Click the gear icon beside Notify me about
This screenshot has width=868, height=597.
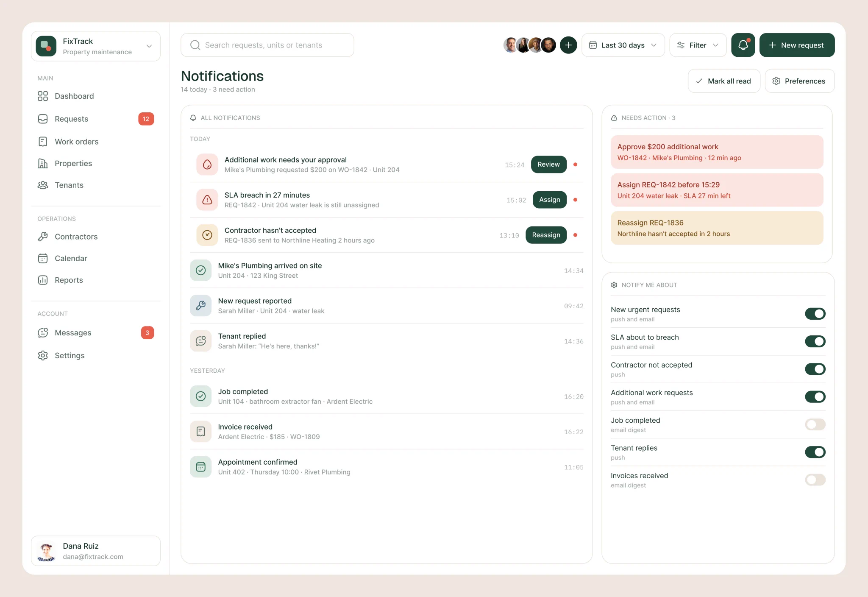[x=614, y=285]
